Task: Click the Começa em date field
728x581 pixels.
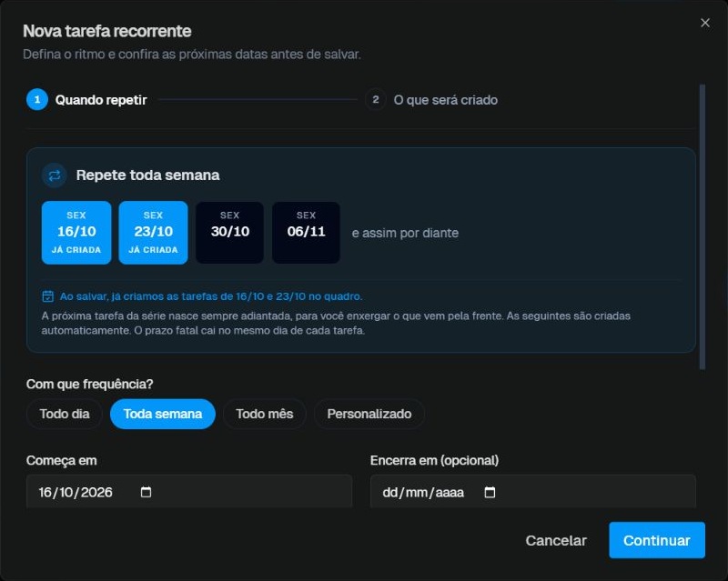Action: pyautogui.click(x=189, y=491)
